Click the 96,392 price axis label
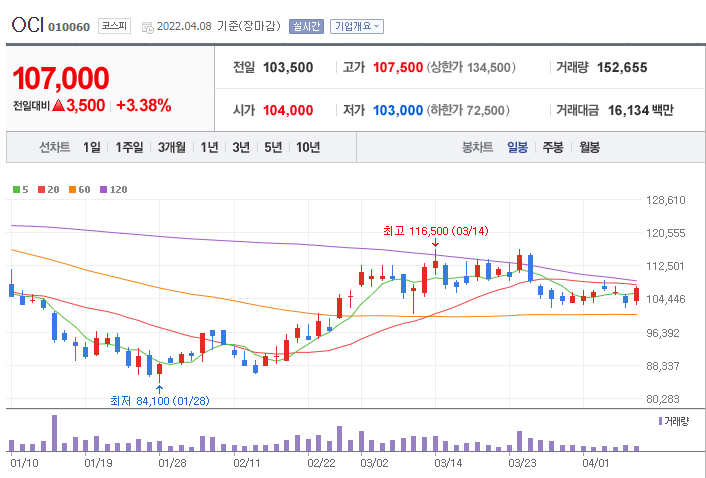706x478 pixels. coord(663,333)
